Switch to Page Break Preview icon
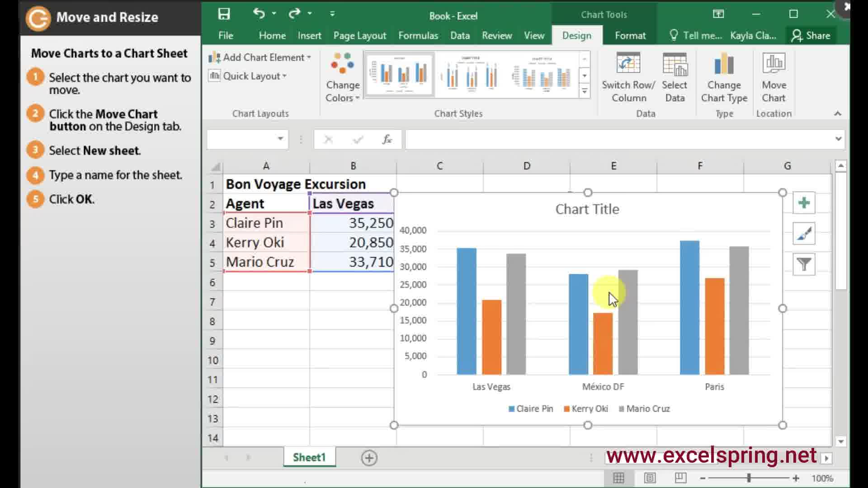Image resolution: width=868 pixels, height=488 pixels. 680,478
